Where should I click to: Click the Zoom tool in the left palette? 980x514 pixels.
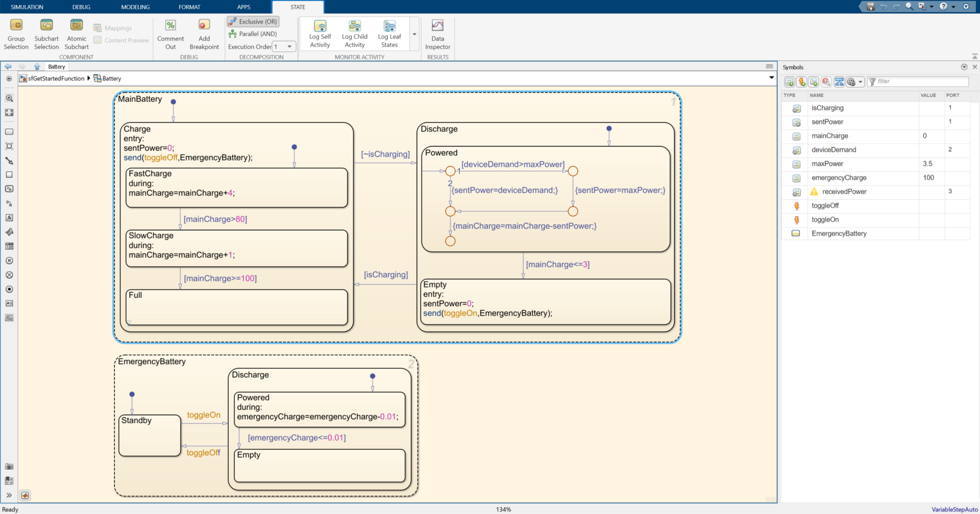[9, 98]
